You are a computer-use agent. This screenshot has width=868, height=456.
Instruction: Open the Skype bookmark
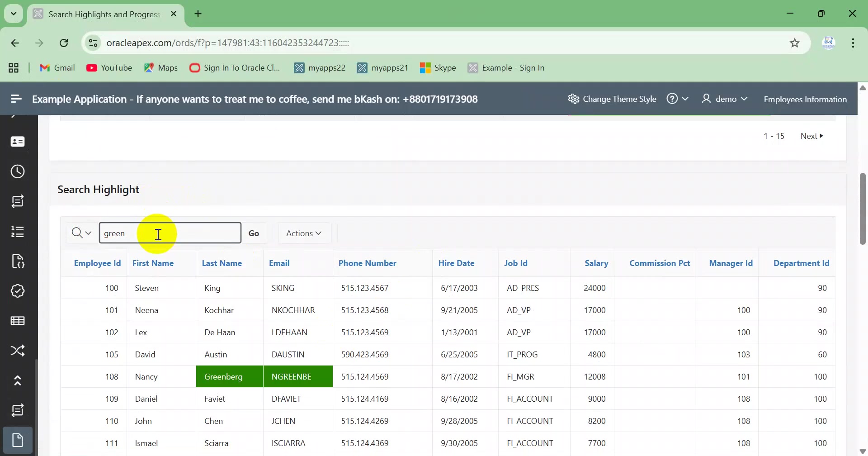pyautogui.click(x=438, y=68)
